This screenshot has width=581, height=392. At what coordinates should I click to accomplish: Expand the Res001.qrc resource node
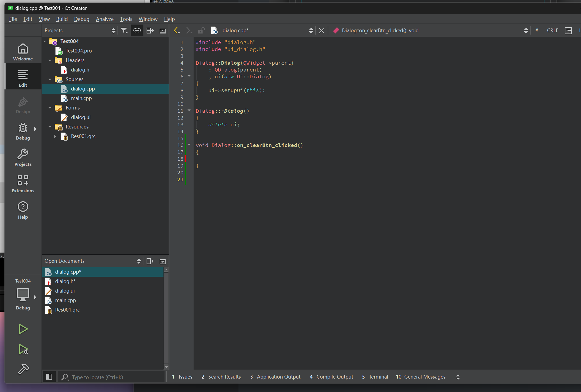point(55,136)
